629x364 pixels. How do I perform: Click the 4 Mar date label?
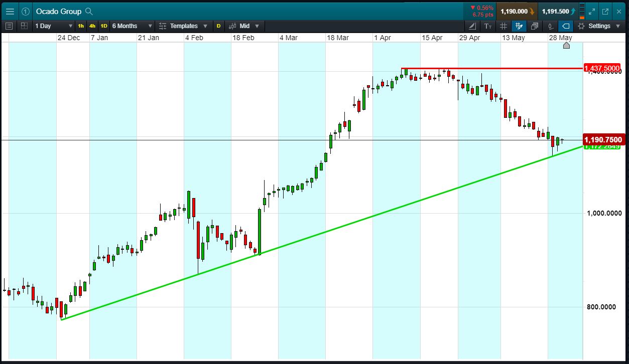289,38
